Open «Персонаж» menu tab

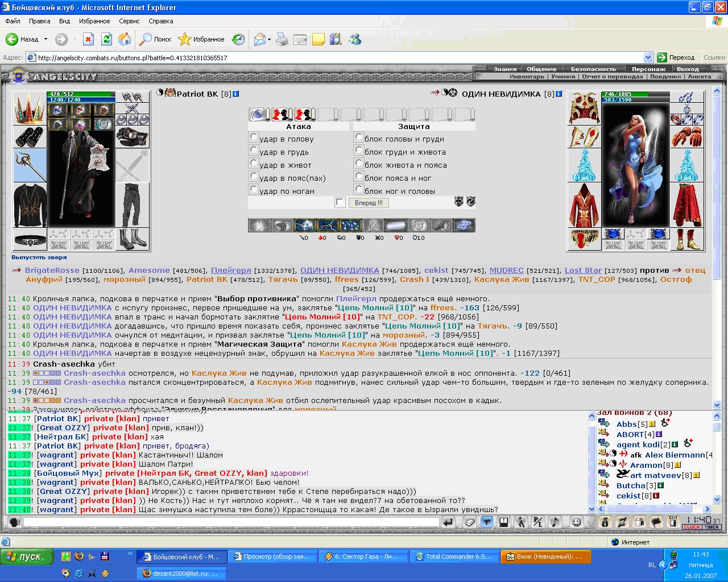pyautogui.click(x=648, y=69)
